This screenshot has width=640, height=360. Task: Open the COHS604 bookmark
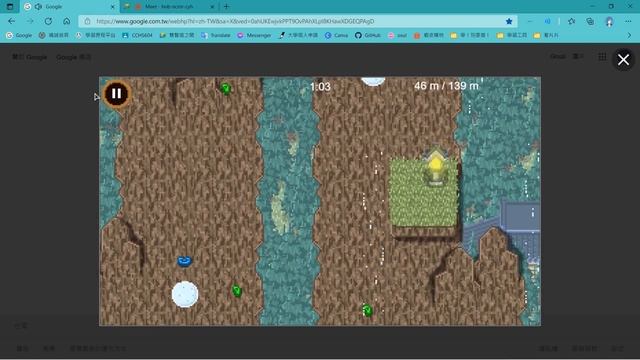point(137,36)
